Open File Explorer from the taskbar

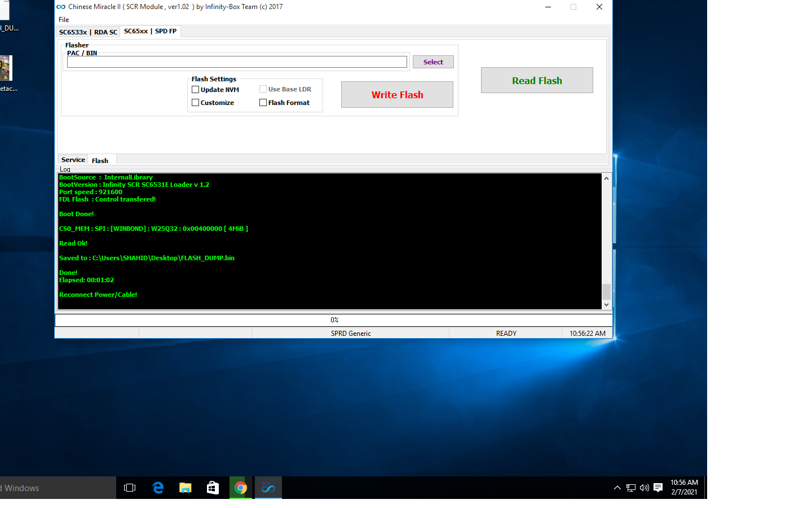pyautogui.click(x=185, y=488)
